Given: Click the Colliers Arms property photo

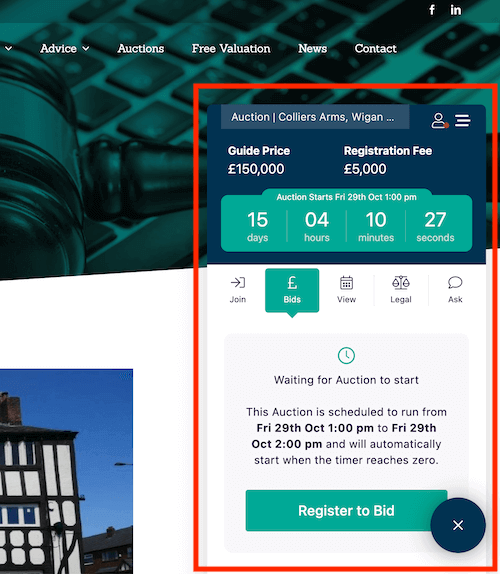Looking at the screenshot, I should [x=66, y=472].
